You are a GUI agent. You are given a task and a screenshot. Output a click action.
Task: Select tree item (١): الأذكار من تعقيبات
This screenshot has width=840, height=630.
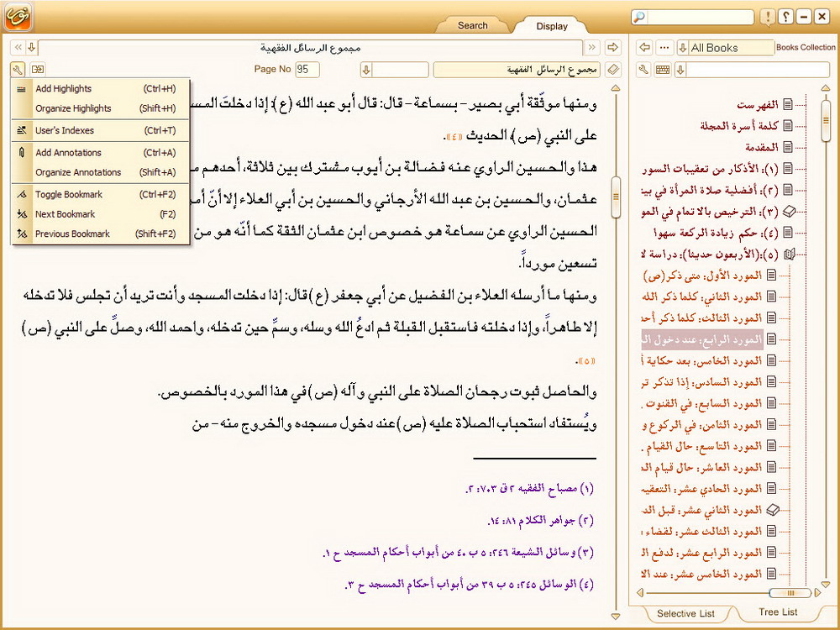(x=710, y=169)
